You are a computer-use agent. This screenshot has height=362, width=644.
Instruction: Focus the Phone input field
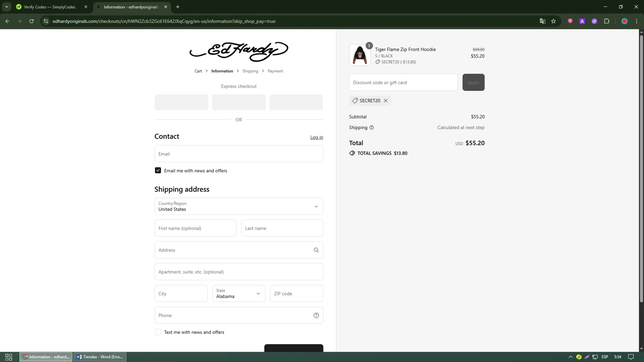tap(239, 315)
